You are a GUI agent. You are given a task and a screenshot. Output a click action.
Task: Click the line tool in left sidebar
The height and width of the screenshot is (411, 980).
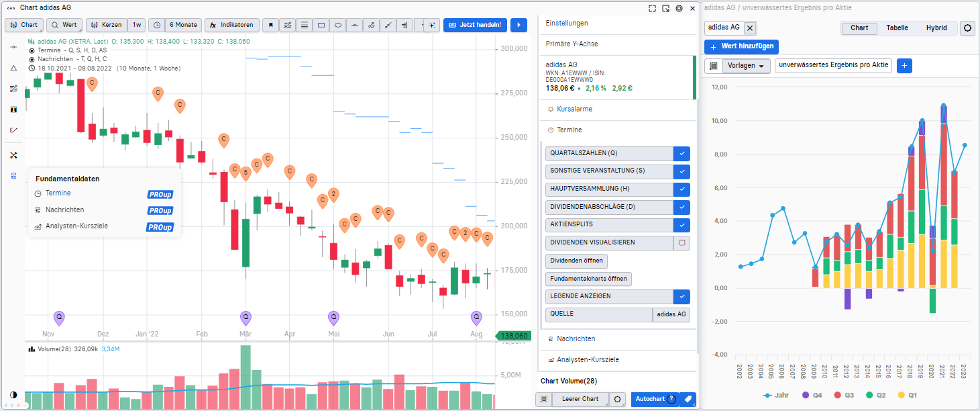13,48
